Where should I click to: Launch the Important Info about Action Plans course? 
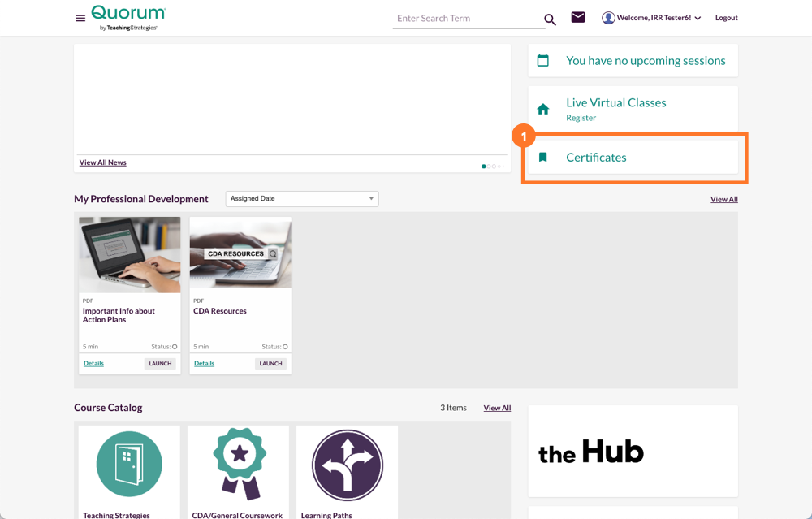[x=159, y=363]
